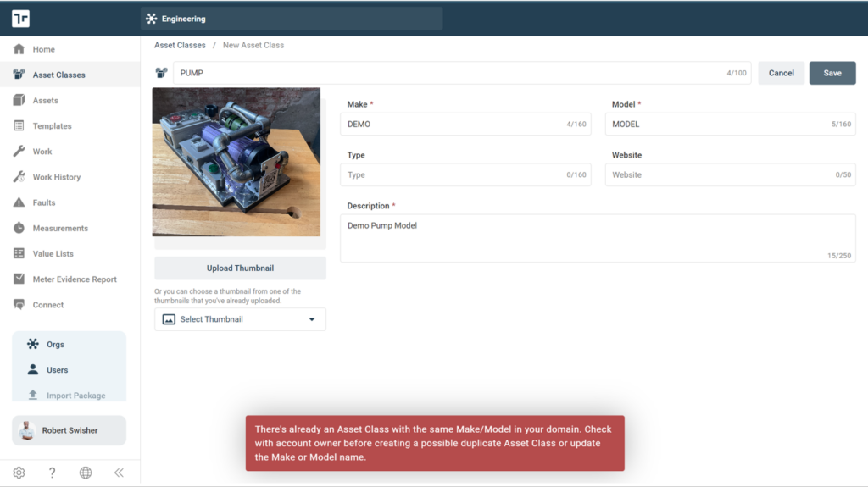
Task: Click the Templates list icon
Action: [x=19, y=125]
